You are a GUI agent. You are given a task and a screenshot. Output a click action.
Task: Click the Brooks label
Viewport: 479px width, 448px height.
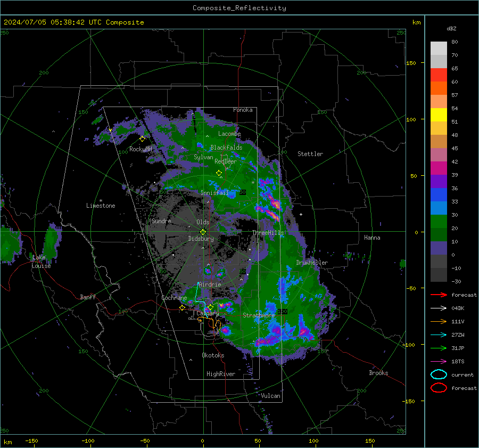378,373
